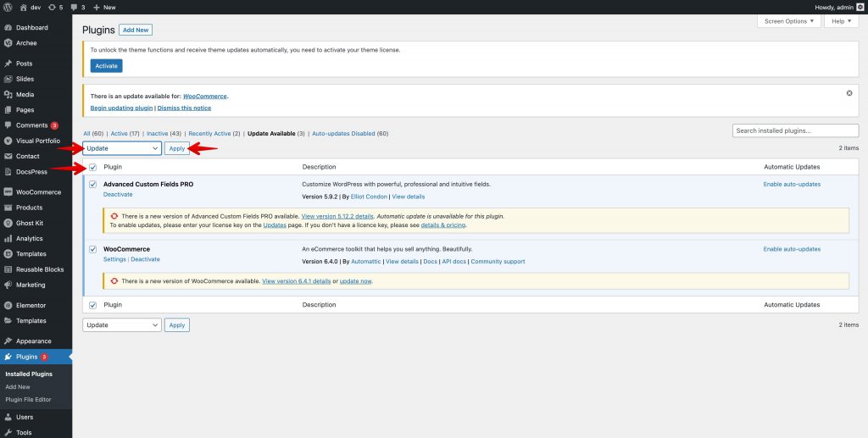Filter by Auto-updates Disabled (60)

click(x=350, y=134)
